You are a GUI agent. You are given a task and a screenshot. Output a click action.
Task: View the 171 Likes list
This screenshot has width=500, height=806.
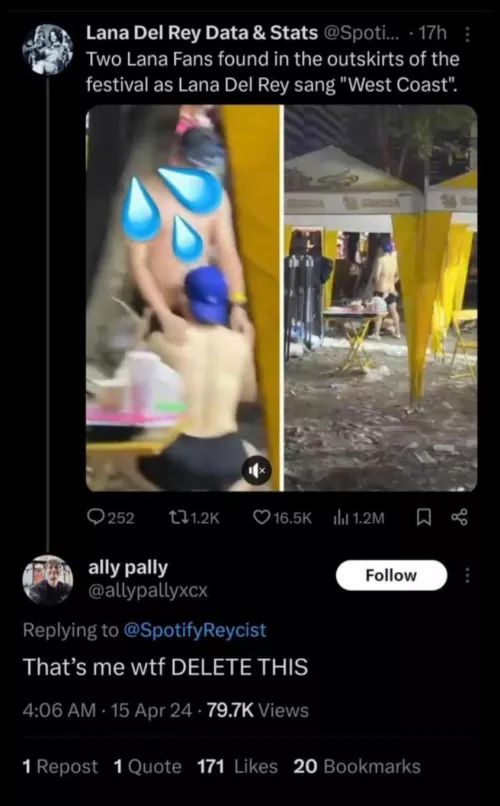pyautogui.click(x=237, y=766)
